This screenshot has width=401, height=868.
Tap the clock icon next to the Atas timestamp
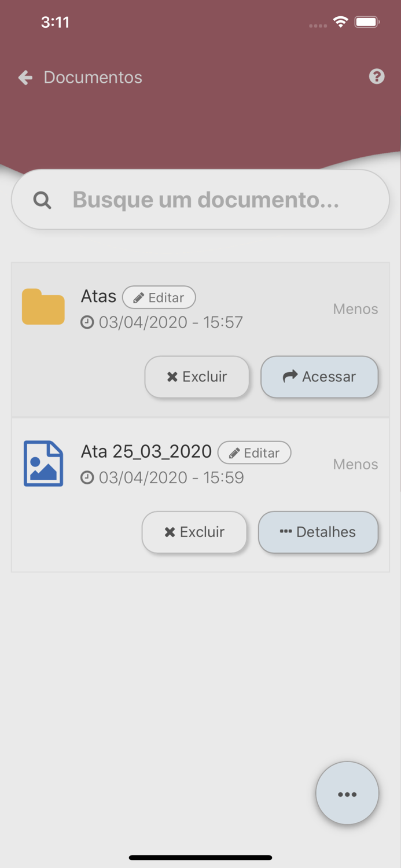click(87, 322)
